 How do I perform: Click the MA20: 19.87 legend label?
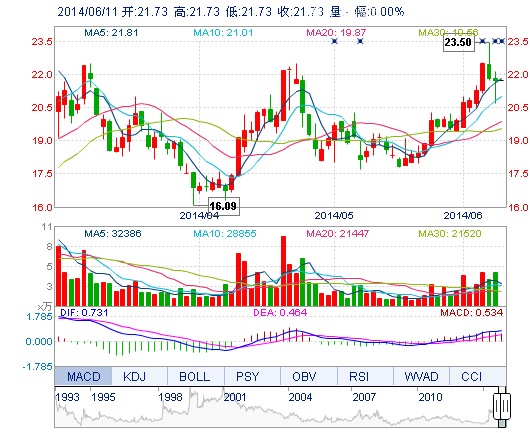tap(336, 33)
